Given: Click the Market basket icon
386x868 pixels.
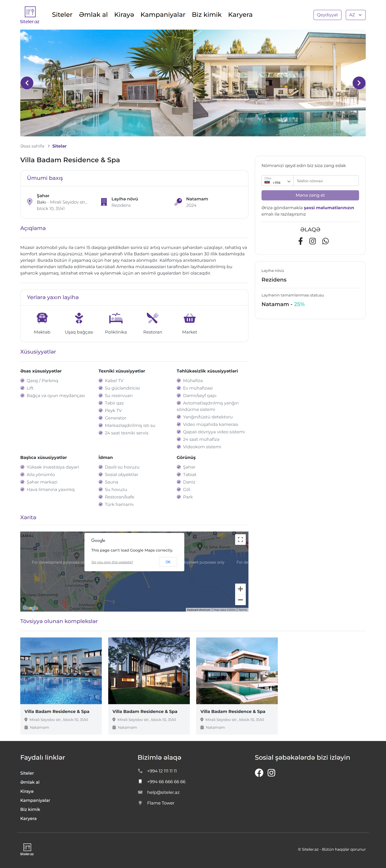Looking at the screenshot, I should [189, 318].
